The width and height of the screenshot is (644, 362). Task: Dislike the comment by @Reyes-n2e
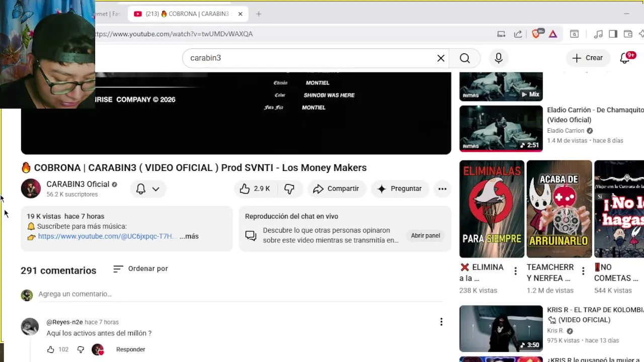click(x=80, y=349)
